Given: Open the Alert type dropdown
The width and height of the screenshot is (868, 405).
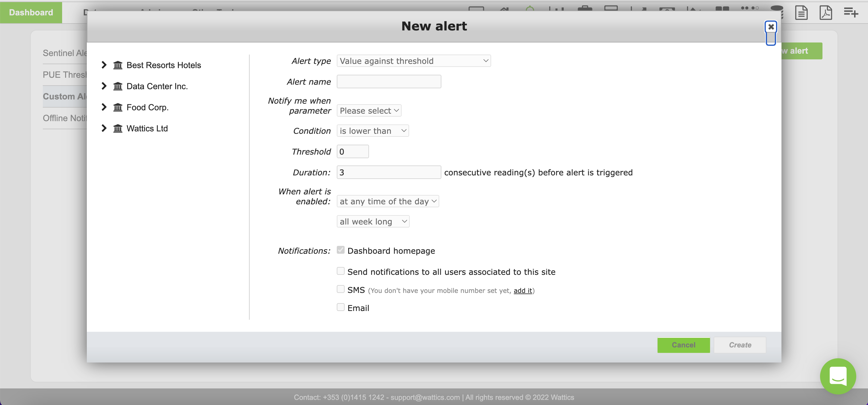Looking at the screenshot, I should coord(413,61).
